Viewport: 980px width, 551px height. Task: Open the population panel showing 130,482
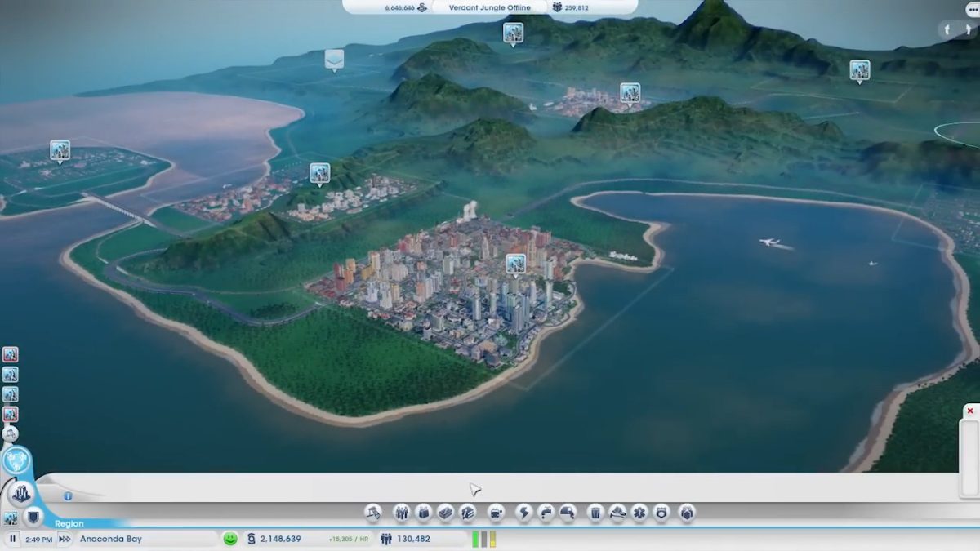[412, 539]
